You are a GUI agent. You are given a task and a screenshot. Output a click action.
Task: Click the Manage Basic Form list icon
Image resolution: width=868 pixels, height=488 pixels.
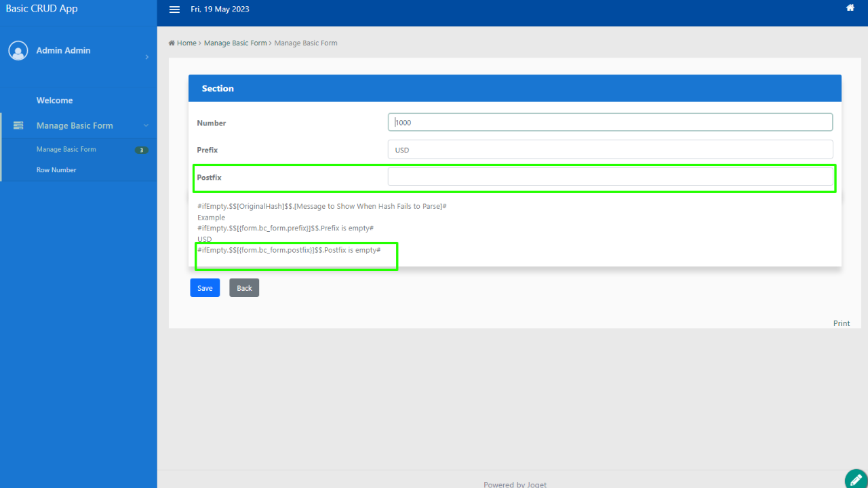point(18,125)
